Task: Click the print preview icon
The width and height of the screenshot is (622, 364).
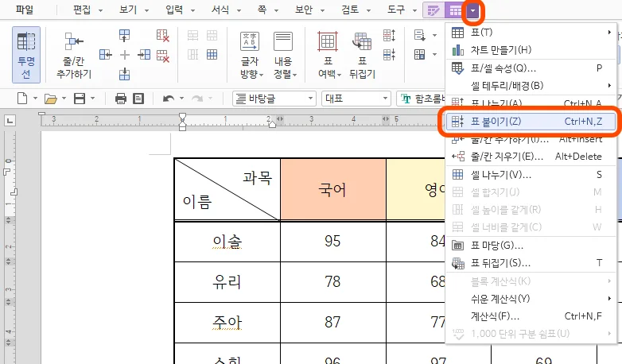Action: pyautogui.click(x=138, y=98)
